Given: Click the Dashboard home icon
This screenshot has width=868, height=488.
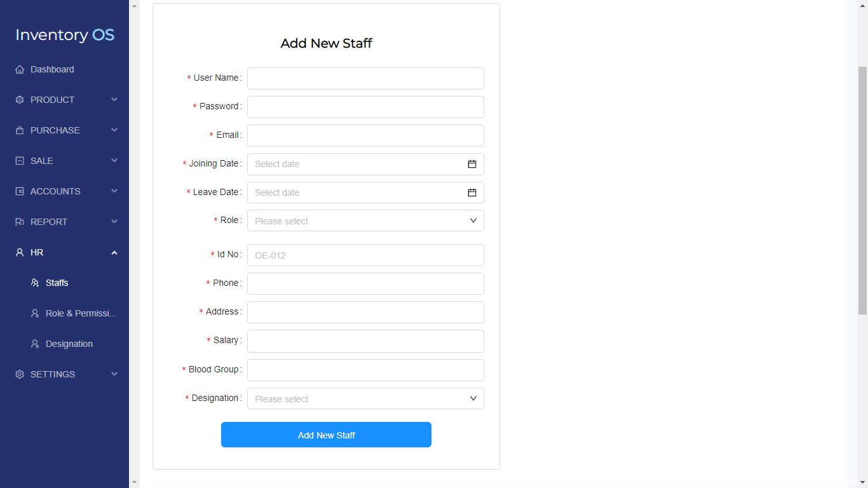Looking at the screenshot, I should (20, 69).
